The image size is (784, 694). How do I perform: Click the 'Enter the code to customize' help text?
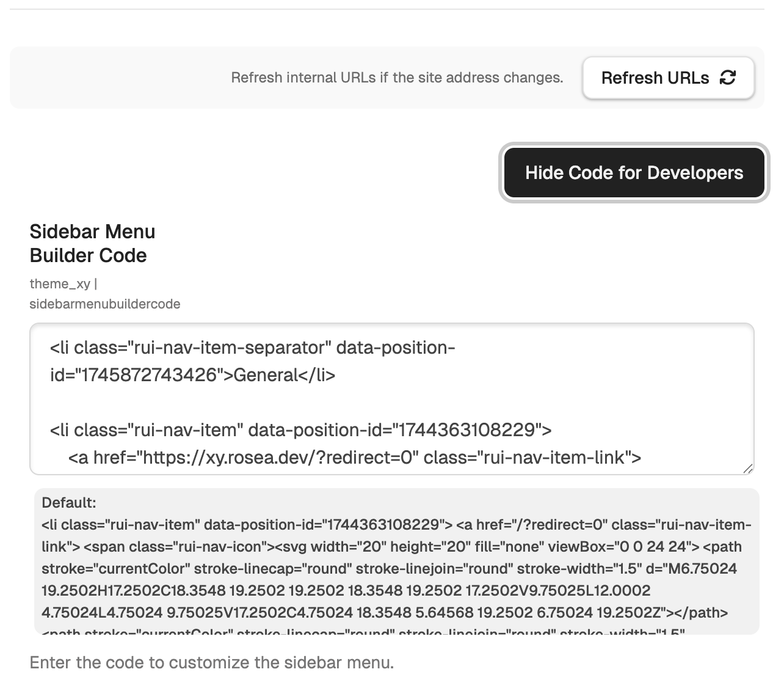(x=211, y=663)
